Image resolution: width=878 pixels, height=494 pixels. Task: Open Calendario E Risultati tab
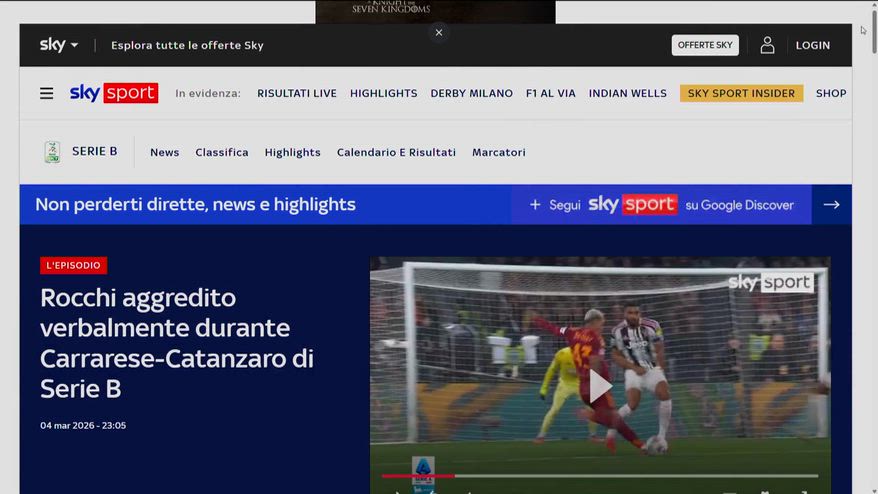coord(396,152)
